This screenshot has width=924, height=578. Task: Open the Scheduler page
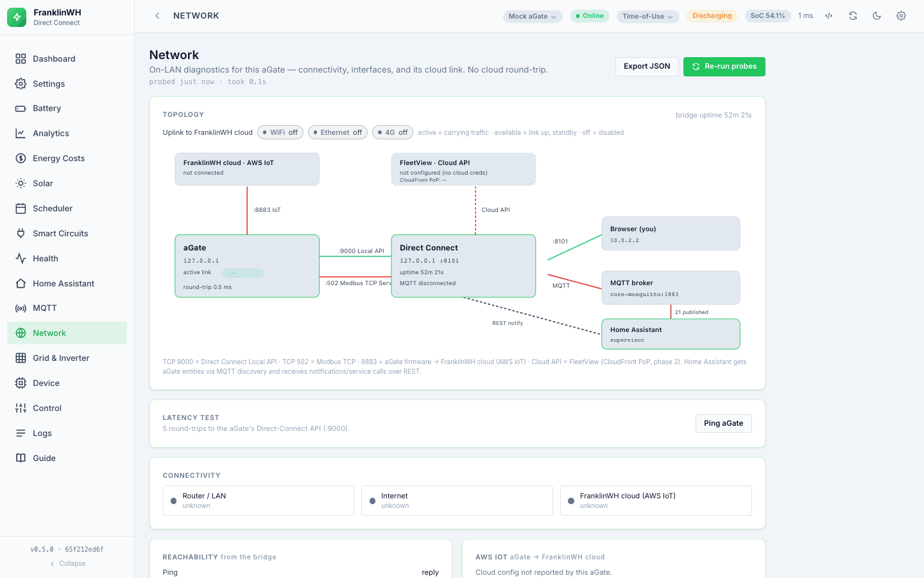pos(67,209)
